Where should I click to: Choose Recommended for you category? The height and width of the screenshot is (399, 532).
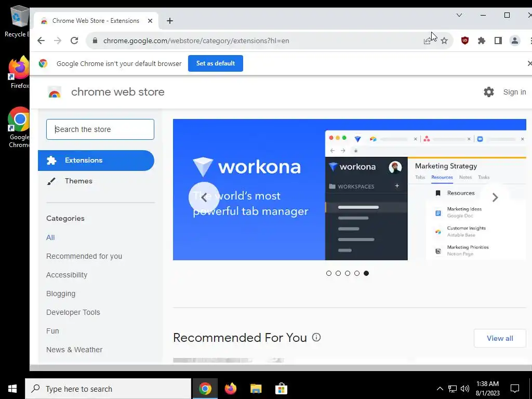point(84,256)
